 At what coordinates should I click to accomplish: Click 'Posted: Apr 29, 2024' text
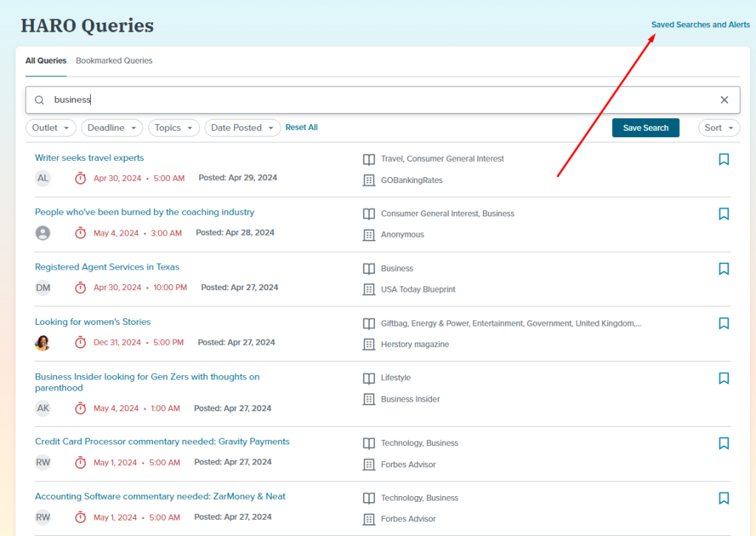tap(238, 178)
